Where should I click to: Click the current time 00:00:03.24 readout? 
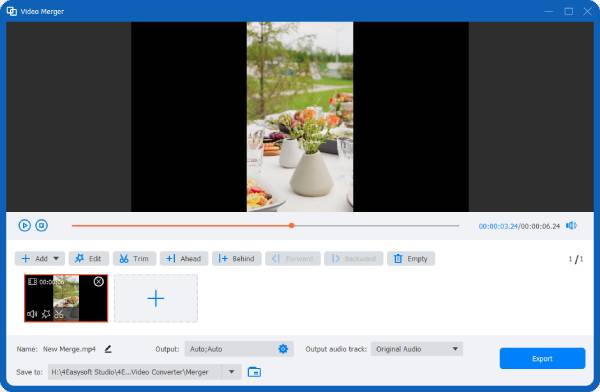(x=498, y=226)
